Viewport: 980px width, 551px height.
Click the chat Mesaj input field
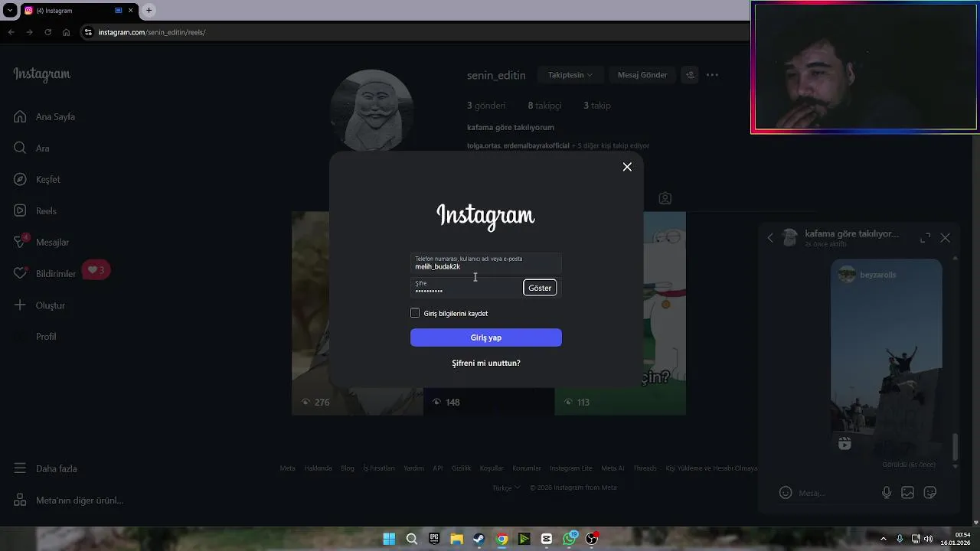(x=835, y=493)
